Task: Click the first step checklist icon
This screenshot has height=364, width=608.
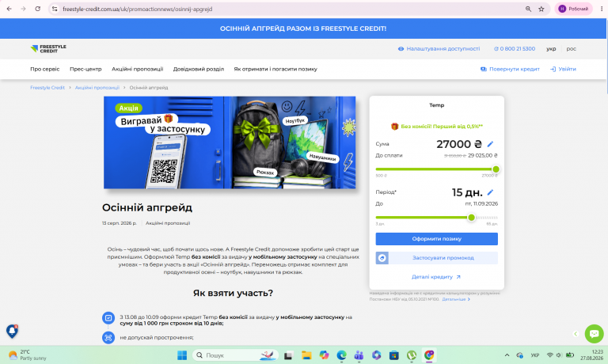Action: click(108, 318)
